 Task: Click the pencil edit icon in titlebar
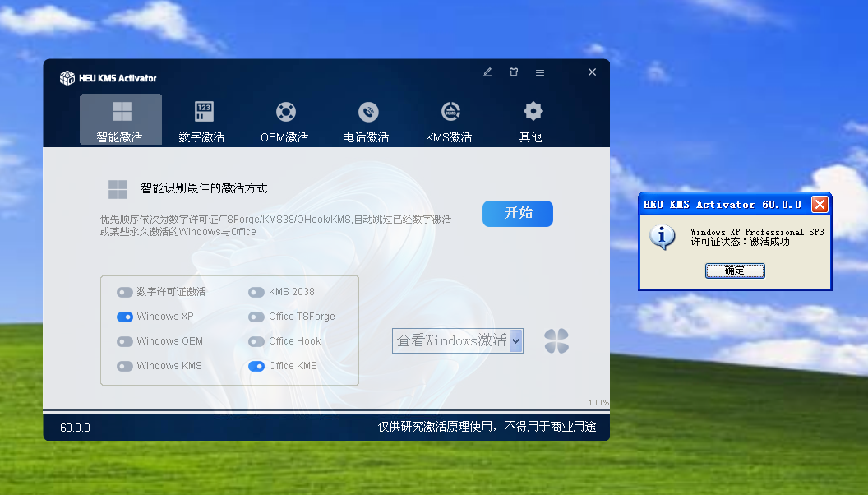coord(487,72)
